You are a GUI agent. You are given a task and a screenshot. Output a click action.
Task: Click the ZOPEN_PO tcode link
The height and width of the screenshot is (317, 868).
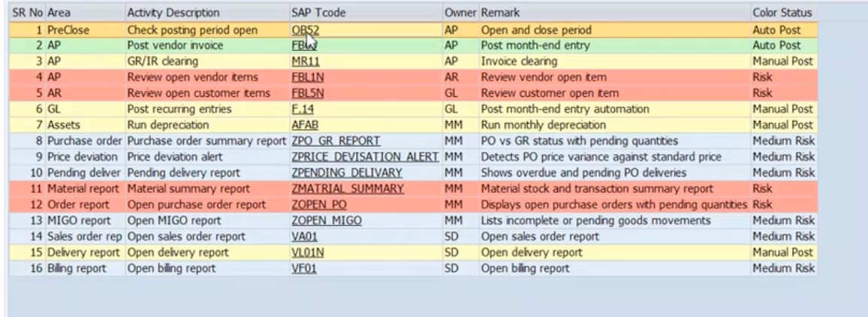click(318, 203)
